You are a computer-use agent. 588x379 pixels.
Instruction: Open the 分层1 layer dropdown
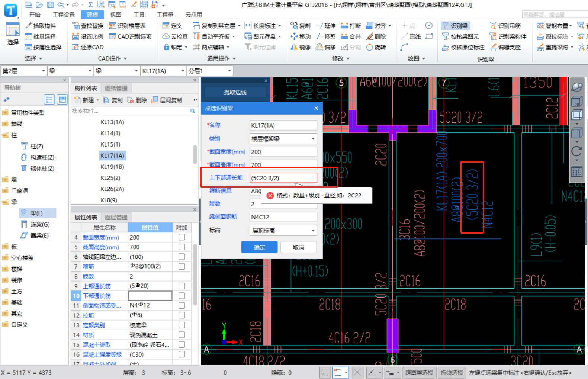pos(210,71)
